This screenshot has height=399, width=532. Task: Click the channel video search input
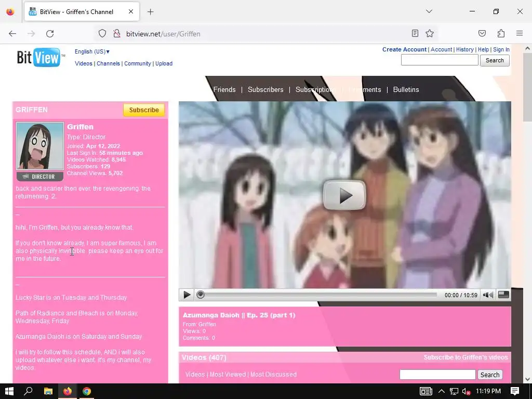click(x=437, y=375)
